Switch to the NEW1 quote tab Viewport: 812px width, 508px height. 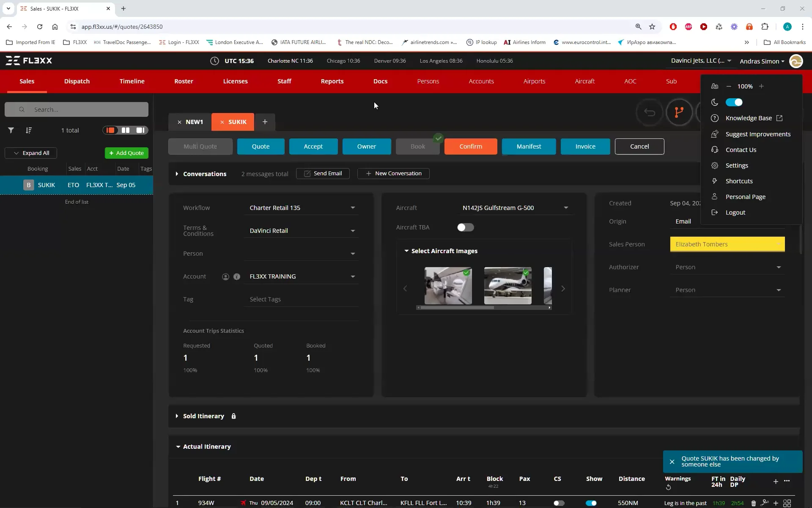194,122
